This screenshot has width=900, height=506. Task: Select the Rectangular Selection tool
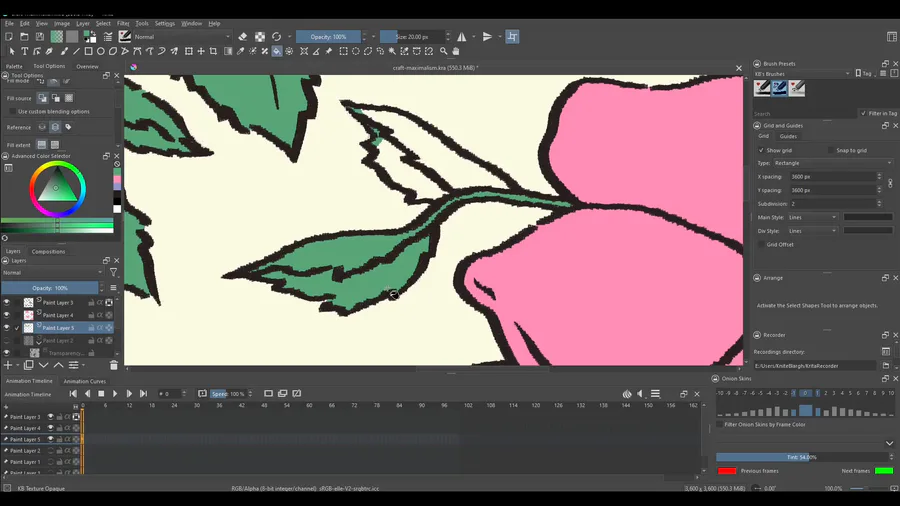[343, 52]
